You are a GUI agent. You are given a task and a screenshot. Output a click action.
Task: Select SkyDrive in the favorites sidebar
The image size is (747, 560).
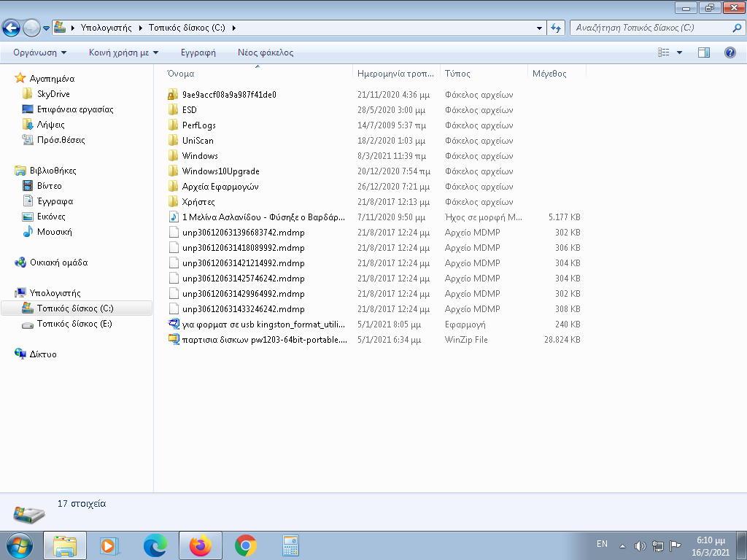(x=53, y=94)
